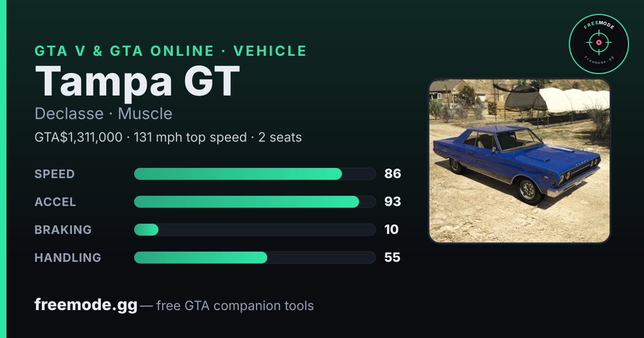Click the ACCEL label
This screenshot has width=644, height=338.
55,202
